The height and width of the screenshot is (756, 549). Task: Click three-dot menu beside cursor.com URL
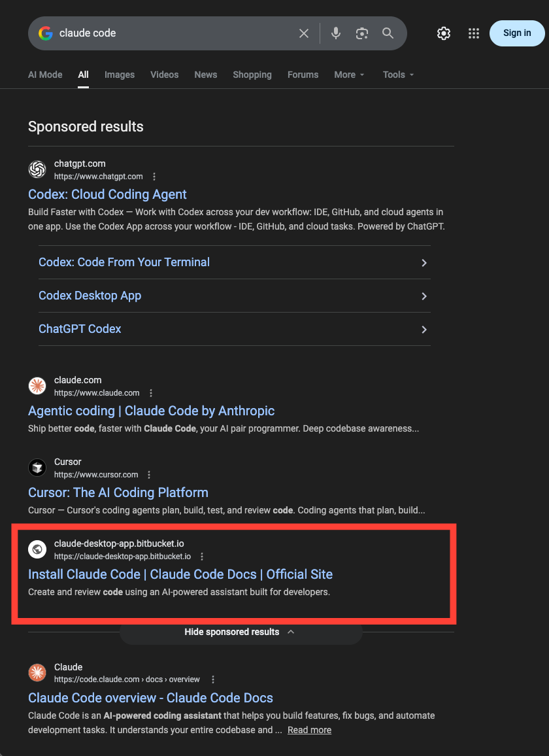149,475
